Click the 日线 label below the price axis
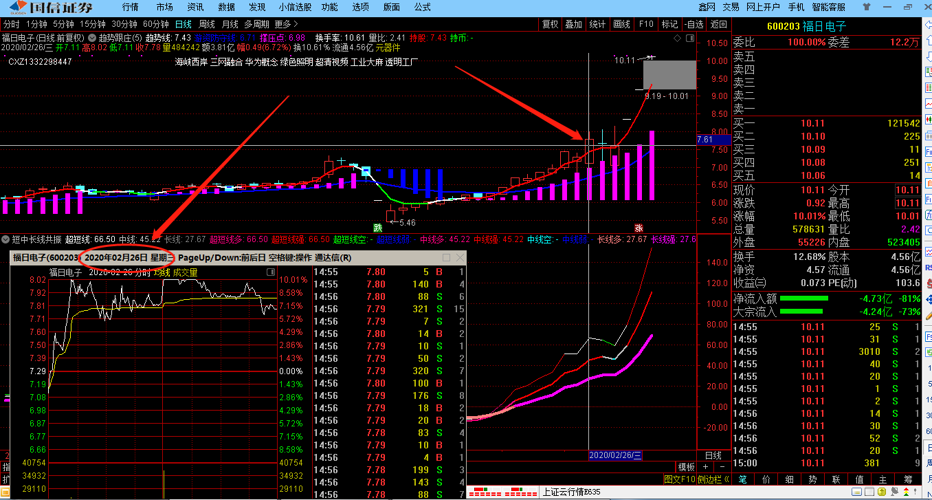932x500 pixels. pyautogui.click(x=713, y=456)
